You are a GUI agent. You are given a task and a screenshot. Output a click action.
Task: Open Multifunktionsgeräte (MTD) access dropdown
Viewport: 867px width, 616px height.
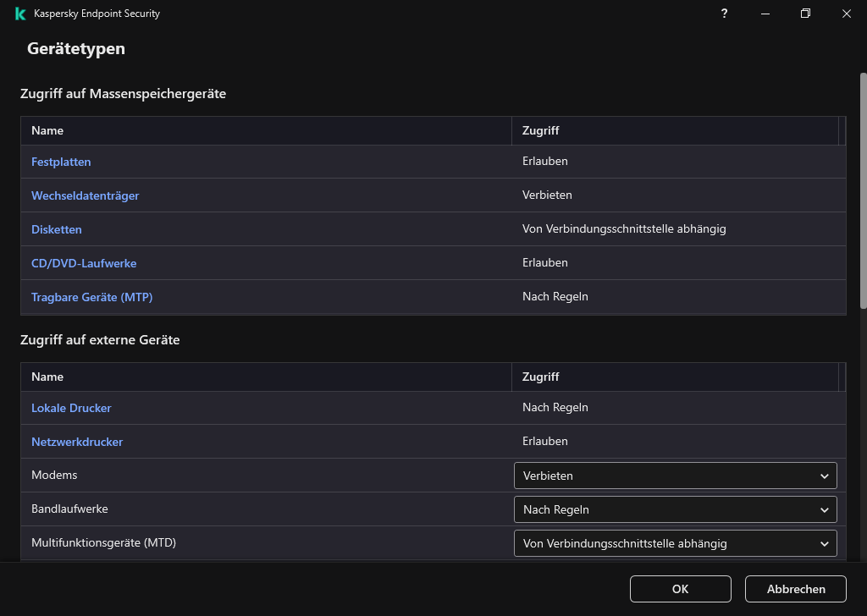pos(675,543)
